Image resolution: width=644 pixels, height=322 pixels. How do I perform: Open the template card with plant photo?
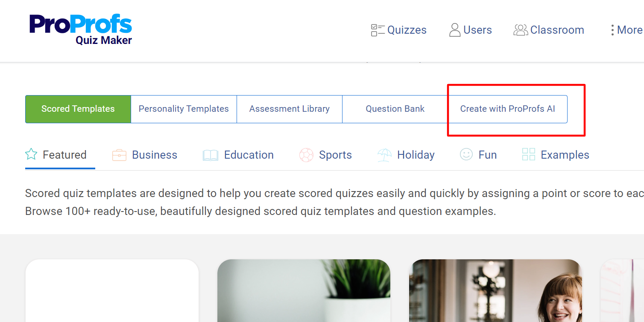pos(304,291)
